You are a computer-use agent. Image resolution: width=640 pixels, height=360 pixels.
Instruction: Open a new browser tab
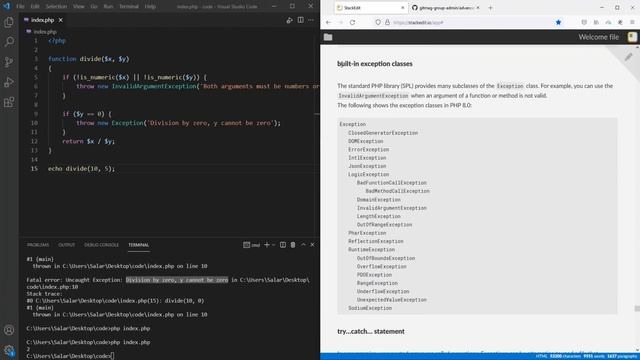point(490,8)
